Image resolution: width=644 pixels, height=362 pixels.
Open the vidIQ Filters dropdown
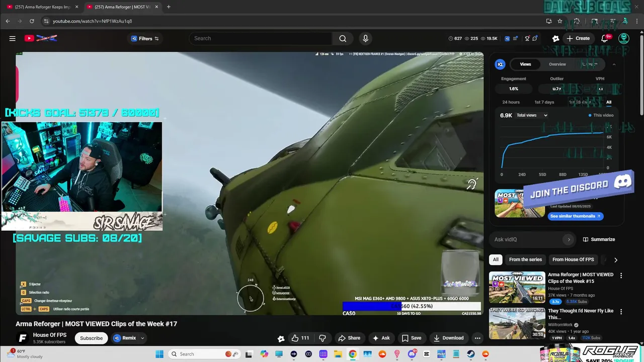click(145, 38)
